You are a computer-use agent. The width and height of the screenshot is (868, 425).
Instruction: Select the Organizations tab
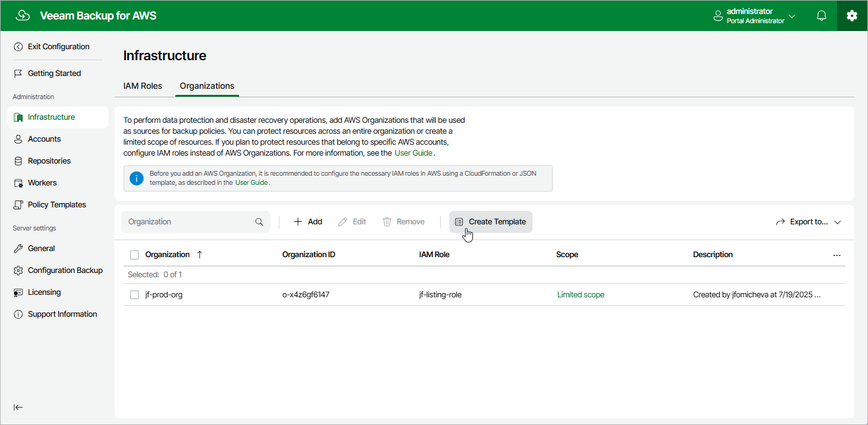tap(207, 86)
